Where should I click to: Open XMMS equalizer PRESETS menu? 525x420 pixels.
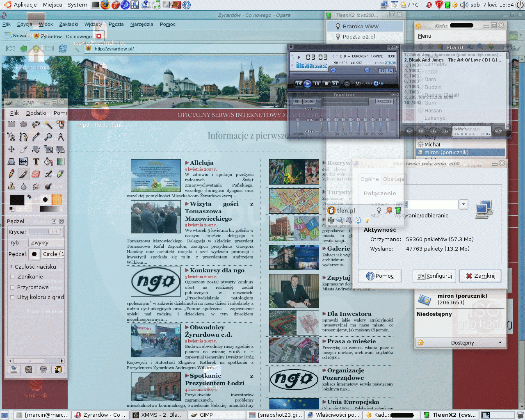(x=384, y=101)
